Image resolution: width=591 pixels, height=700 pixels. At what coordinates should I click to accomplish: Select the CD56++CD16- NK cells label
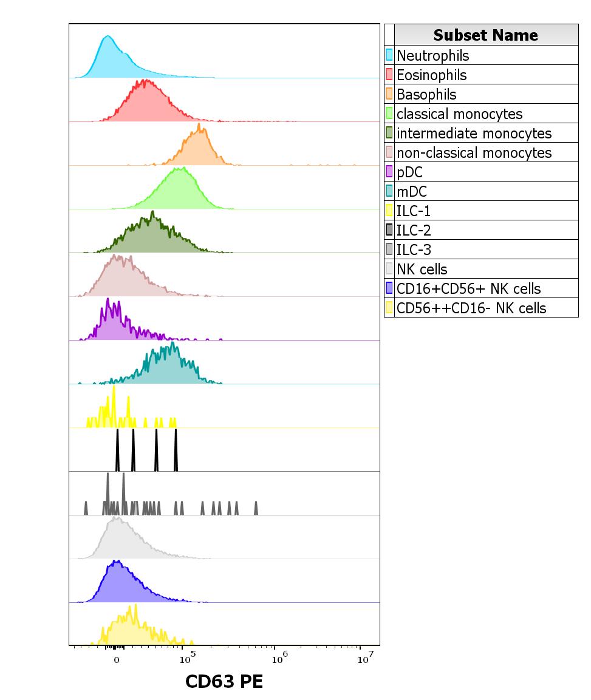click(x=471, y=308)
